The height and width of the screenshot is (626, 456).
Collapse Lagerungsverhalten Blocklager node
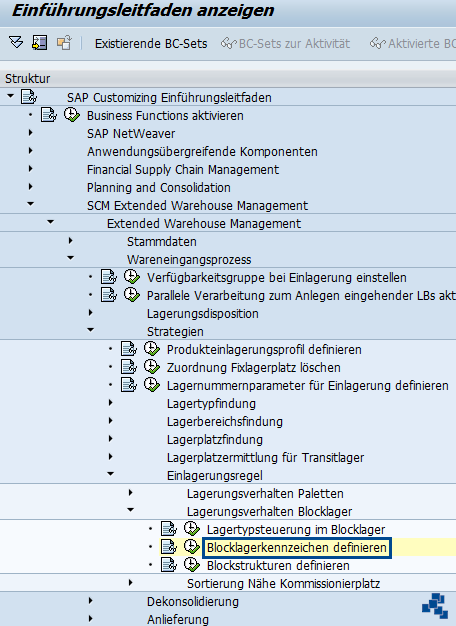[130, 510]
